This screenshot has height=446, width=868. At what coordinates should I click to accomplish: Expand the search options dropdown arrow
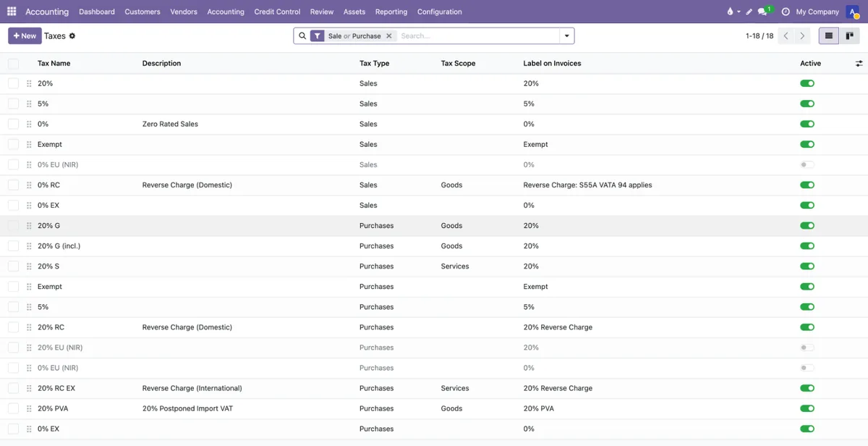click(x=566, y=35)
